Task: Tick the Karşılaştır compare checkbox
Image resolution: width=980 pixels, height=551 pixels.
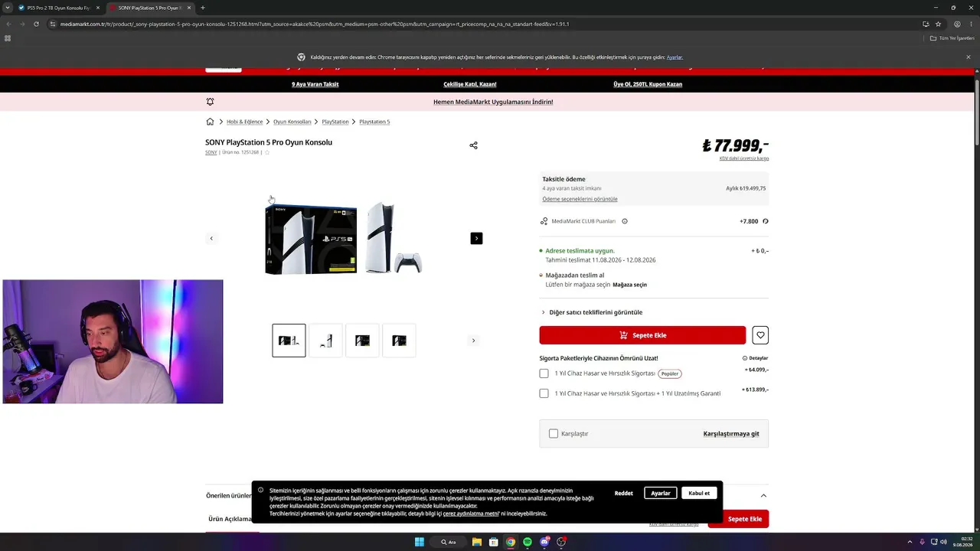Action: (x=554, y=433)
